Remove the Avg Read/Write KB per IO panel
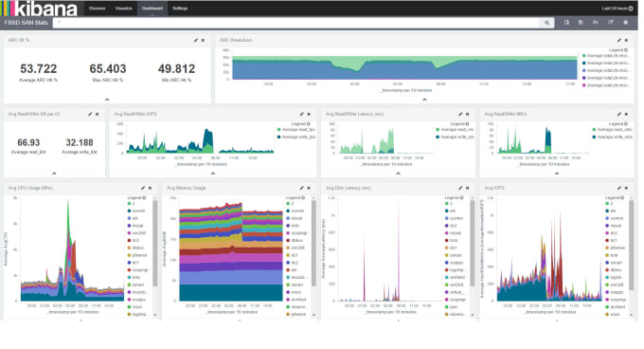 [98, 114]
